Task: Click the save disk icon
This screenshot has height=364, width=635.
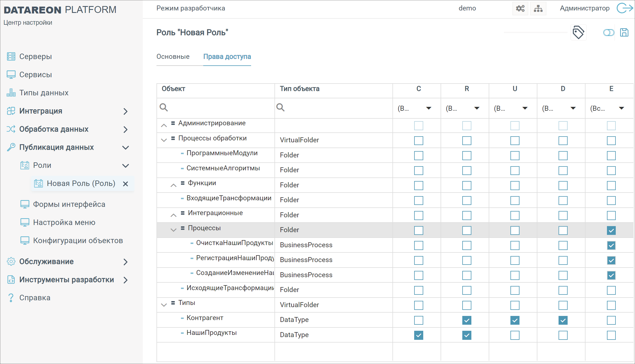Action: click(x=624, y=32)
